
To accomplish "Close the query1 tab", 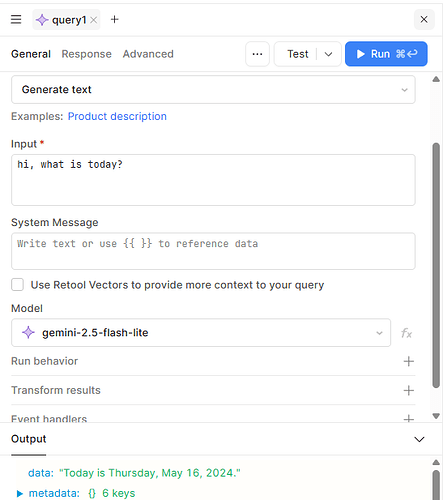I will point(94,20).
